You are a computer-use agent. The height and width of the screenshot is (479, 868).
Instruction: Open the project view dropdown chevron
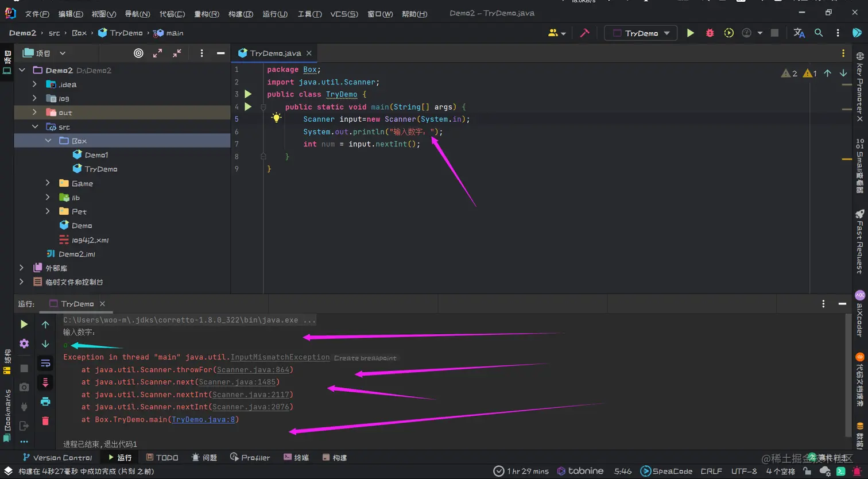63,53
